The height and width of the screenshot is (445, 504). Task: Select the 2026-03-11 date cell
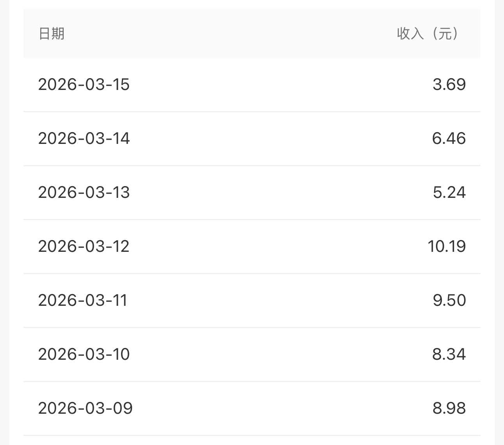[x=83, y=300]
